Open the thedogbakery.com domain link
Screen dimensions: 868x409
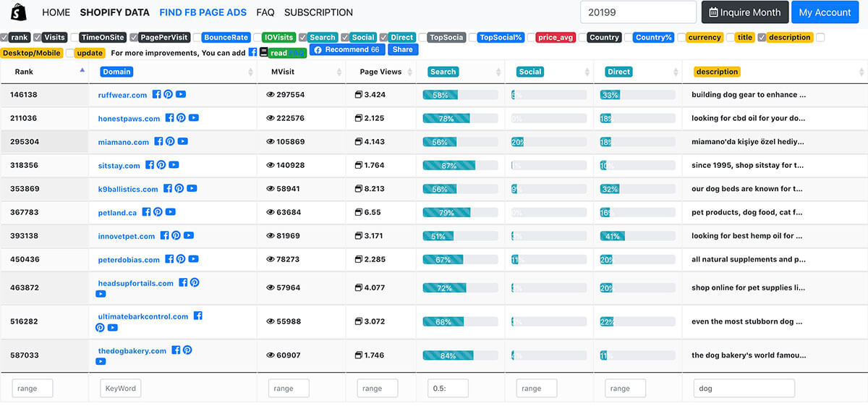pyautogui.click(x=132, y=351)
